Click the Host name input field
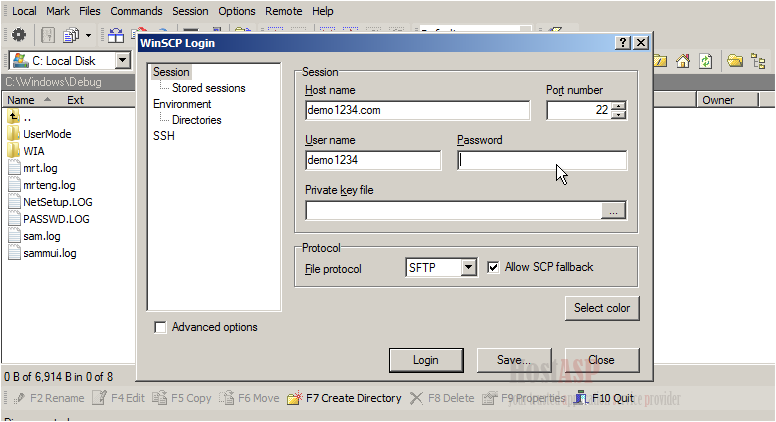Screen dimensions: 776x422 pyautogui.click(x=418, y=110)
